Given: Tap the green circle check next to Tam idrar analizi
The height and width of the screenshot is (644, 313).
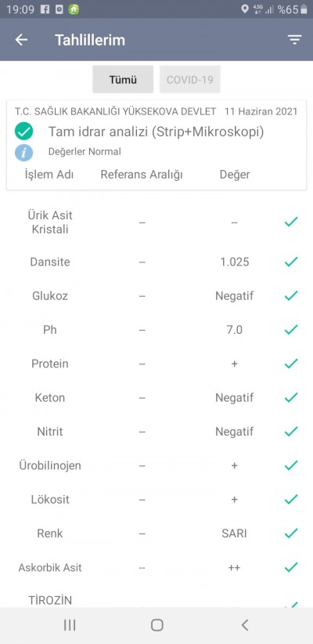Looking at the screenshot, I should coord(24,132).
